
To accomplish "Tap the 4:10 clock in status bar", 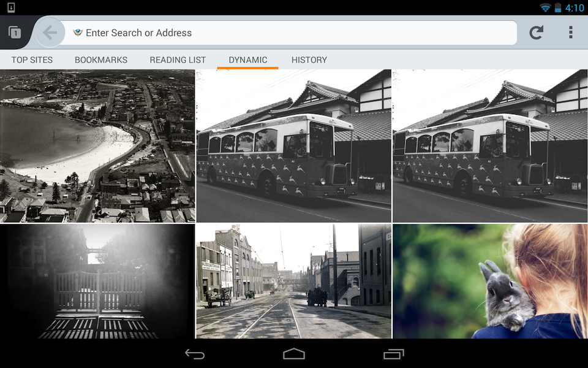I will coord(575,8).
